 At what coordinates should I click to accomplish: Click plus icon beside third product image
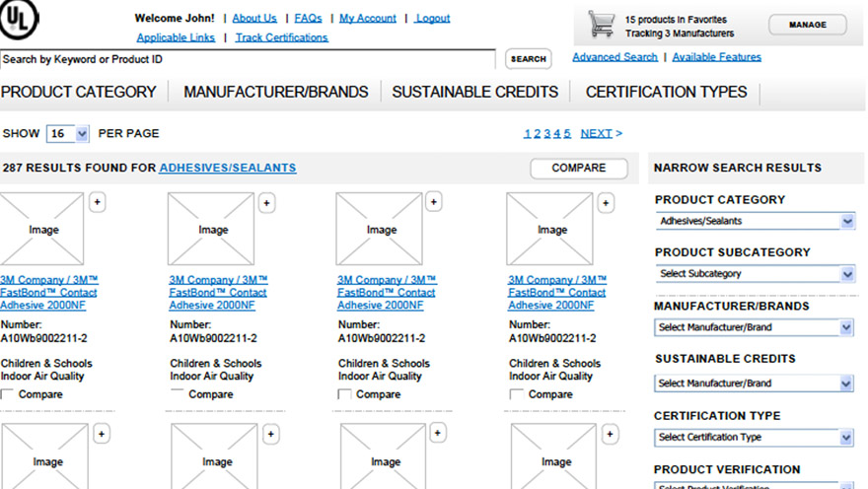tap(434, 202)
